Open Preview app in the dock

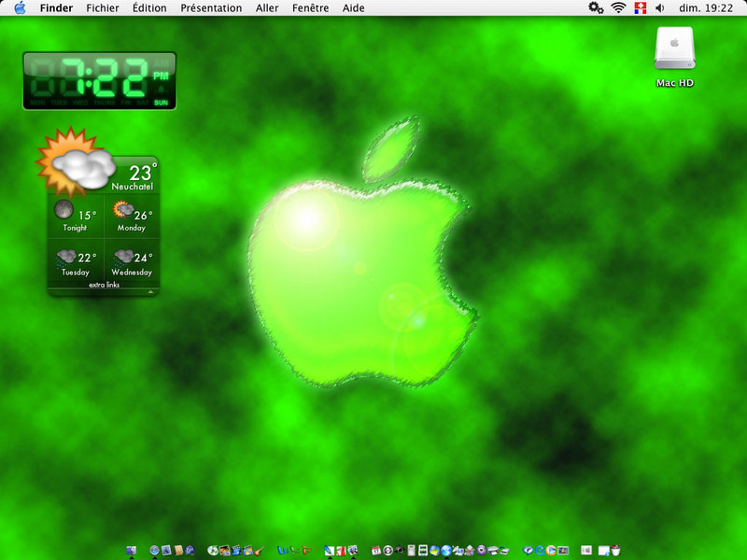(353, 551)
